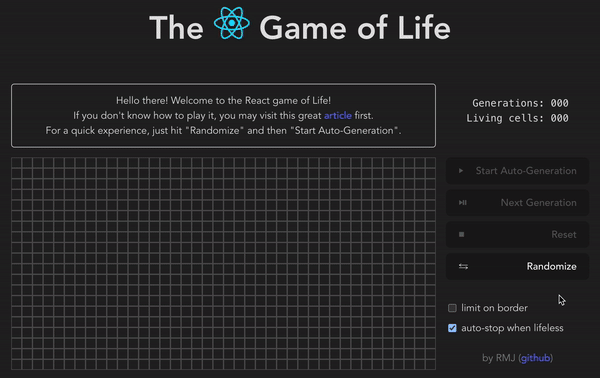Click the 'Game of Life' title text

click(355, 28)
